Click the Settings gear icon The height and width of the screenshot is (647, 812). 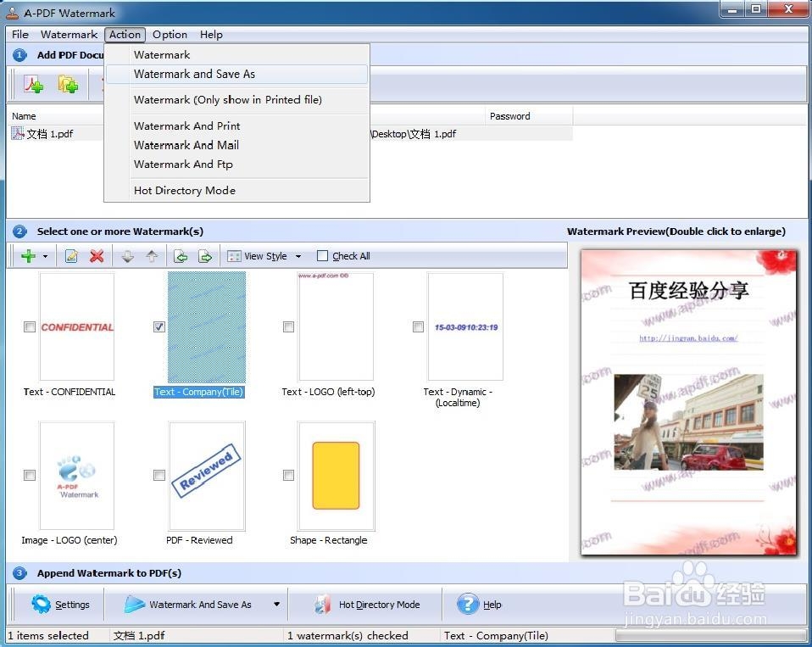click(41, 604)
